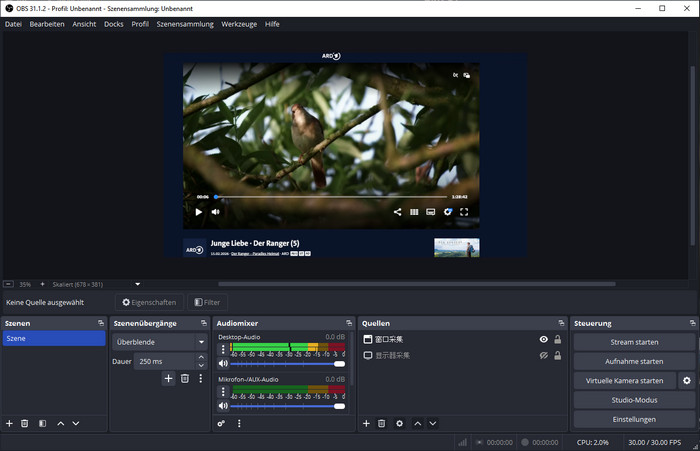The image size is (700, 451).
Task: Hide the 窗口采集 source with eye icon
Action: 544,340
